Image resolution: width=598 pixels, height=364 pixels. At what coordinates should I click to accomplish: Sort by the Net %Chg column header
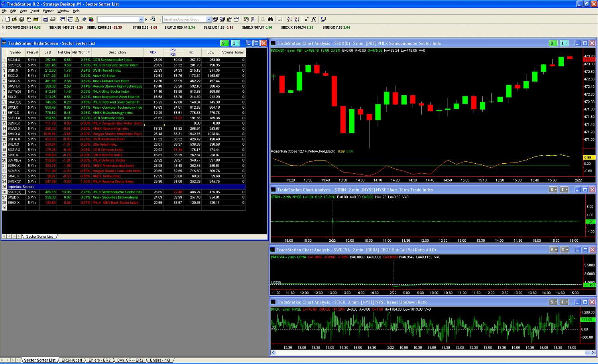[x=81, y=52]
